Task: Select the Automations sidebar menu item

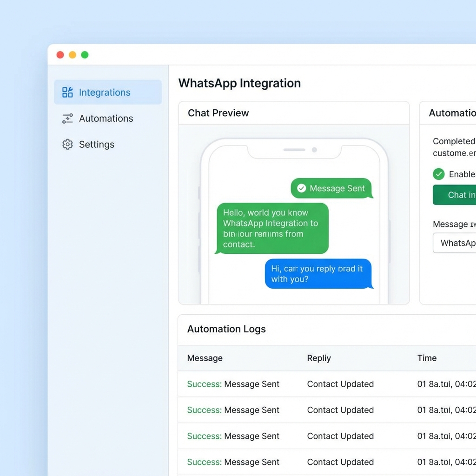Action: (106, 119)
